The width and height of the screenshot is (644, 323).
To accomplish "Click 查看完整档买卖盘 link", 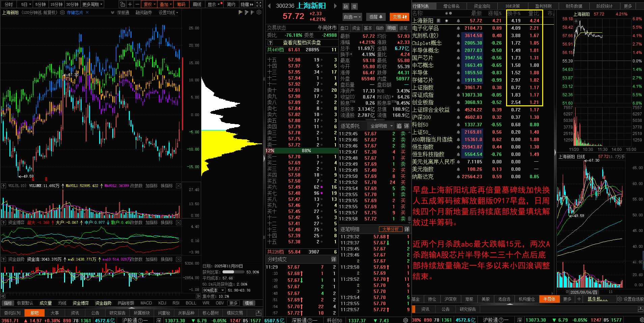I will (x=302, y=43).
